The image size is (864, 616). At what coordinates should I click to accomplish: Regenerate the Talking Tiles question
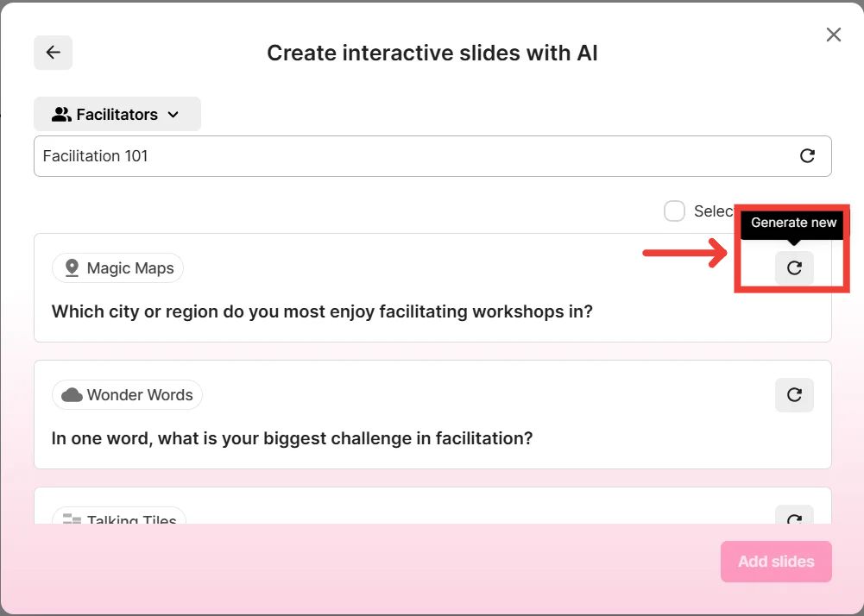click(794, 517)
